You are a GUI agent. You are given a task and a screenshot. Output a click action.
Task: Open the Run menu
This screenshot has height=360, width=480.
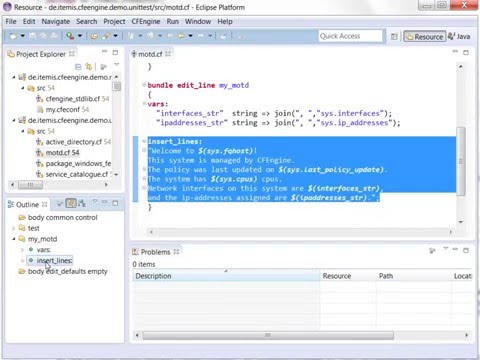pos(172,21)
